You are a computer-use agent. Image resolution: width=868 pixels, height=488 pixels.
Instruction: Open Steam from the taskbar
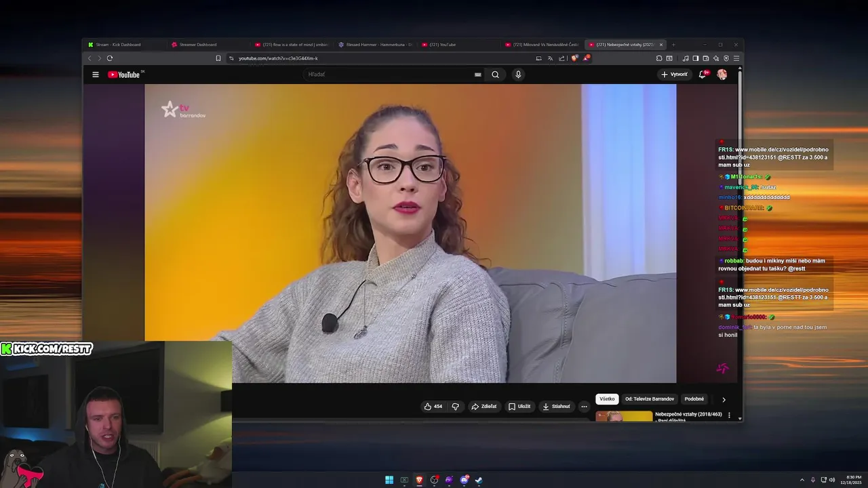click(479, 480)
